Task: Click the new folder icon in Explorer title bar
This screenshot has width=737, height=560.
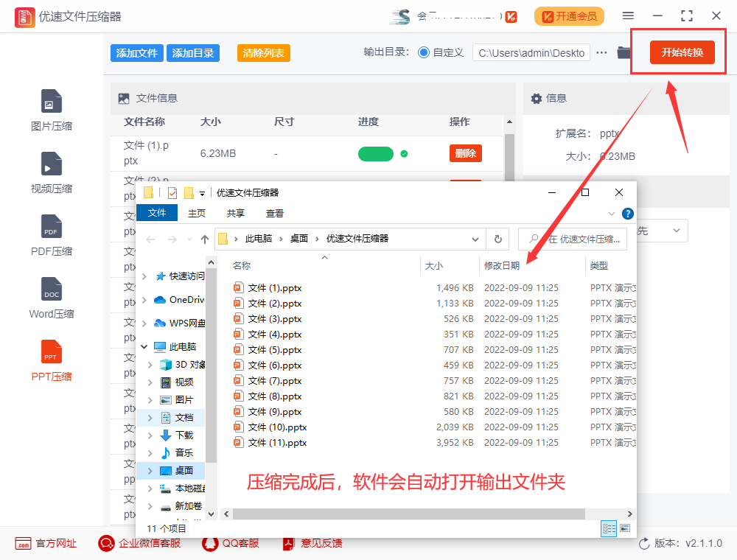Action: click(x=189, y=192)
